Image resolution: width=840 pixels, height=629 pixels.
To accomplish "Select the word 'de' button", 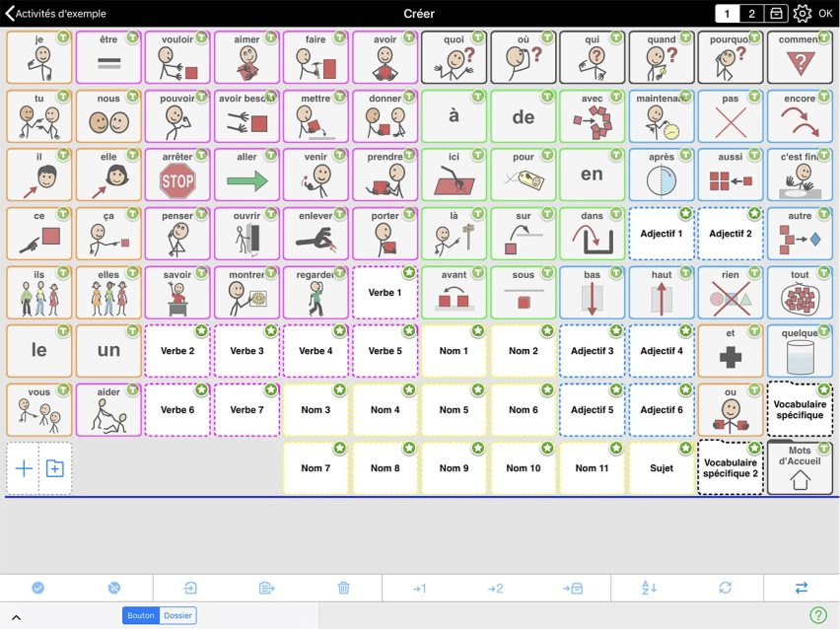I will tap(524, 116).
